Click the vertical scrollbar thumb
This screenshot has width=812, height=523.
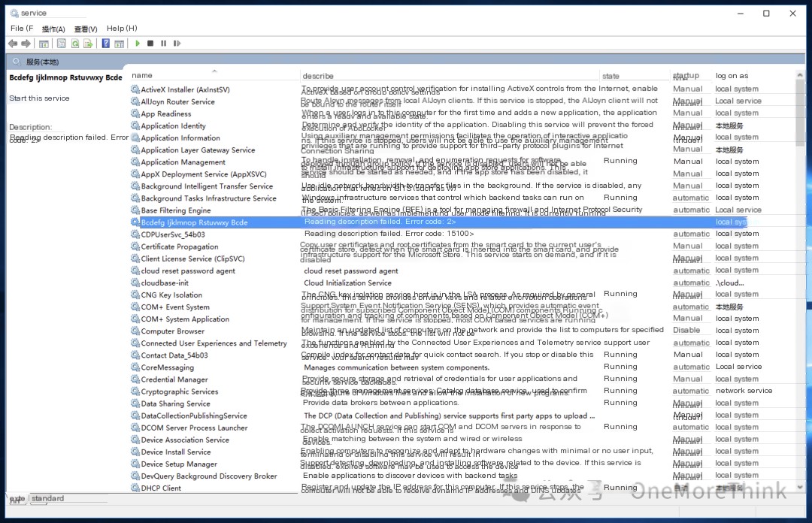coord(799,111)
